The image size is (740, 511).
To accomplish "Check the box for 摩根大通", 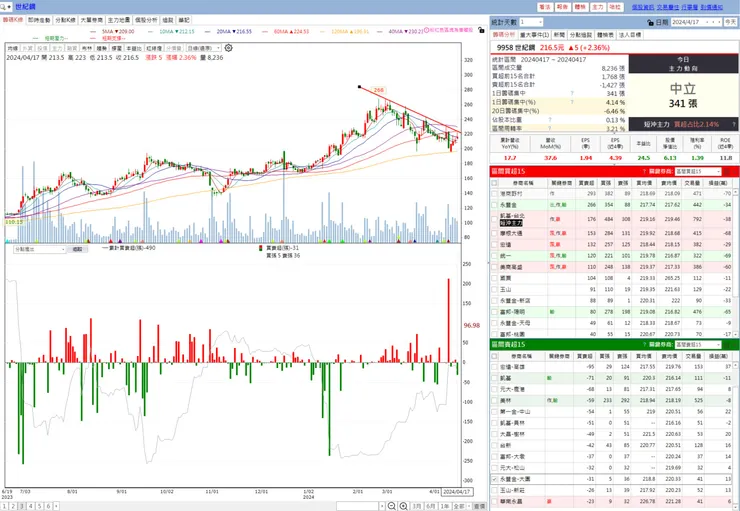I will pos(494,233).
